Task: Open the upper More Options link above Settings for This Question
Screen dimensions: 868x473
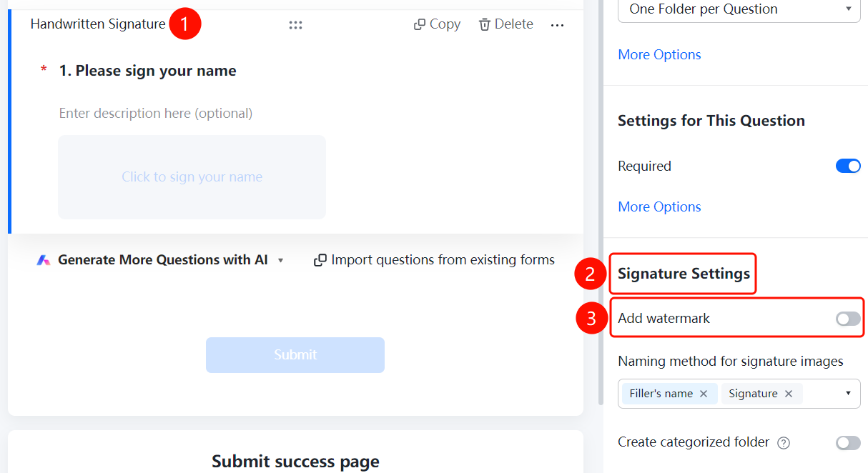Action: pyautogui.click(x=659, y=55)
